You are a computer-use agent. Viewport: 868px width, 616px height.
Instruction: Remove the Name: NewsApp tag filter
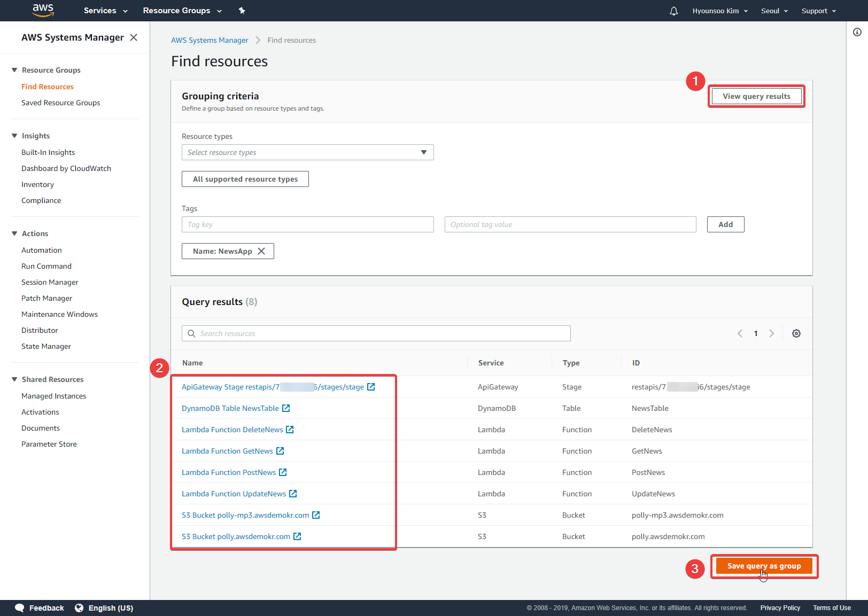[261, 251]
